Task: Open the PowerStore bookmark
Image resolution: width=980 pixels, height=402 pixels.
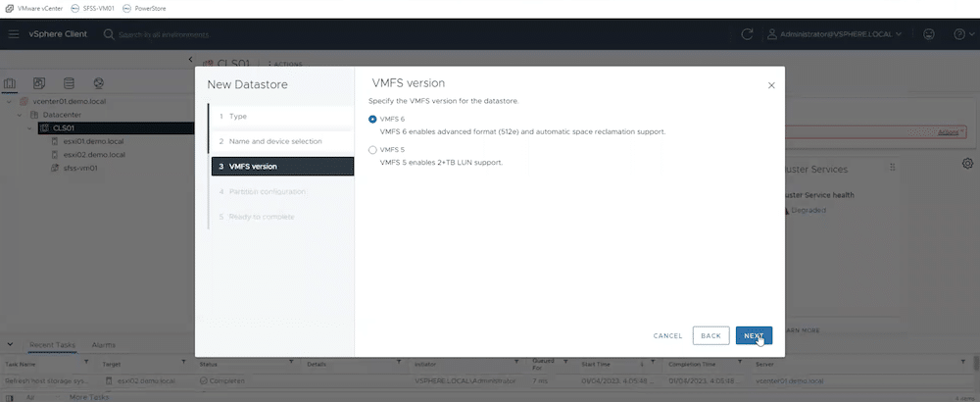Action: point(144,8)
